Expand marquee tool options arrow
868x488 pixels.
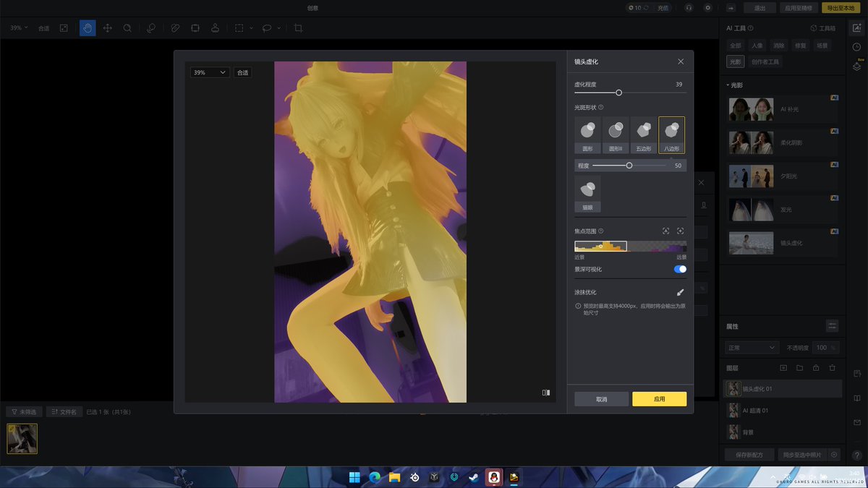251,28
